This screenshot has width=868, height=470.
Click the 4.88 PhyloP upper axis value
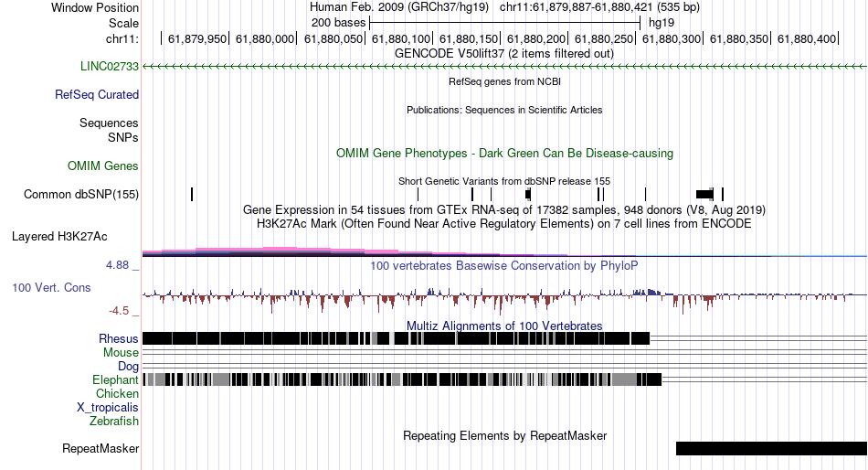(x=117, y=265)
